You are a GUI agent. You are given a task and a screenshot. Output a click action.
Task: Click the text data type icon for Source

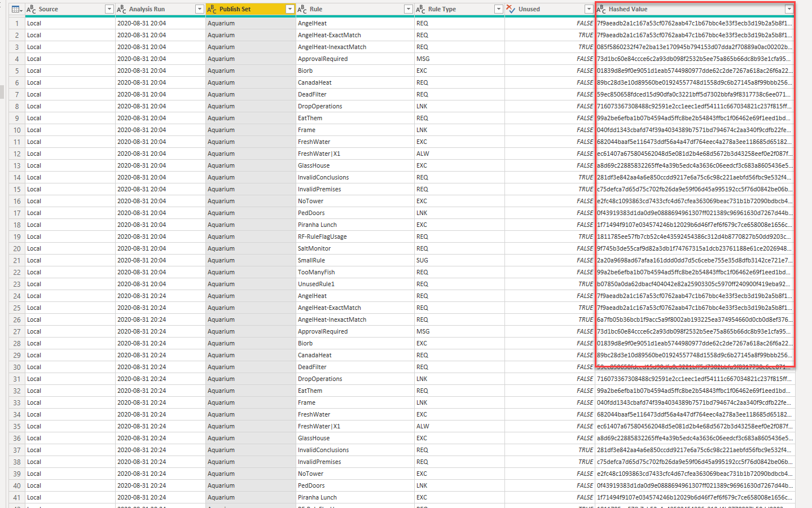pyautogui.click(x=31, y=9)
